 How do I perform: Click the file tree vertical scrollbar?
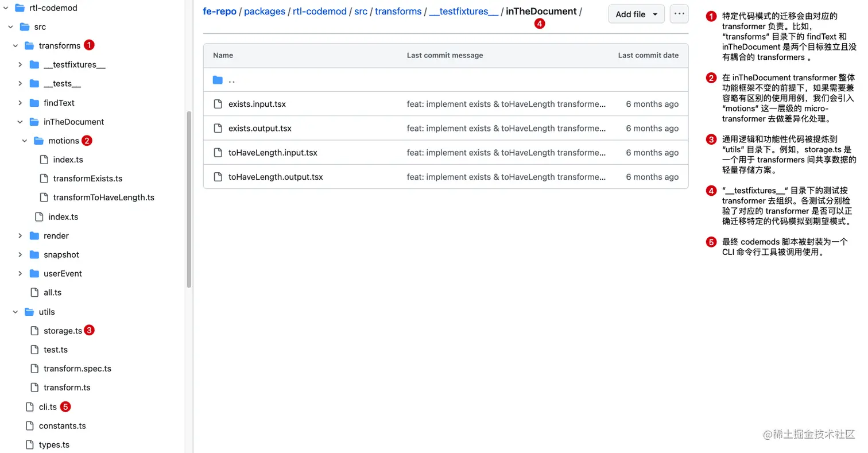pyautogui.click(x=189, y=198)
